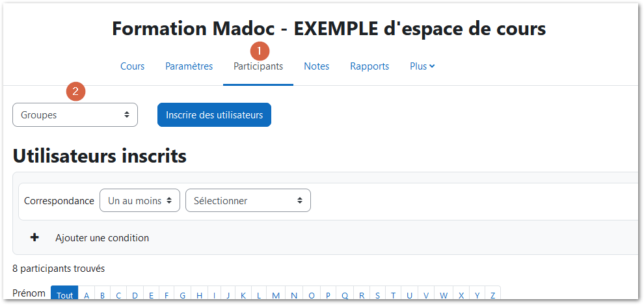Click the plus icon for adding a condition
Viewport: 644px width, 305px height.
coord(35,237)
